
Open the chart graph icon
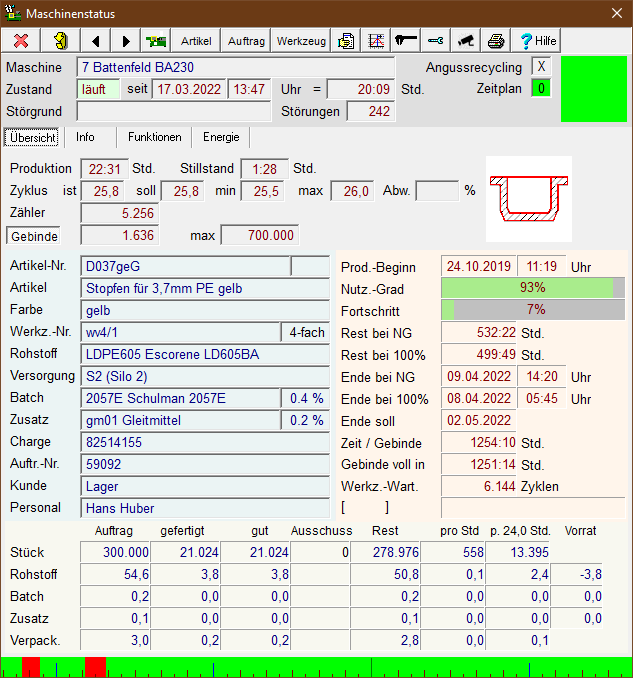[x=376, y=41]
